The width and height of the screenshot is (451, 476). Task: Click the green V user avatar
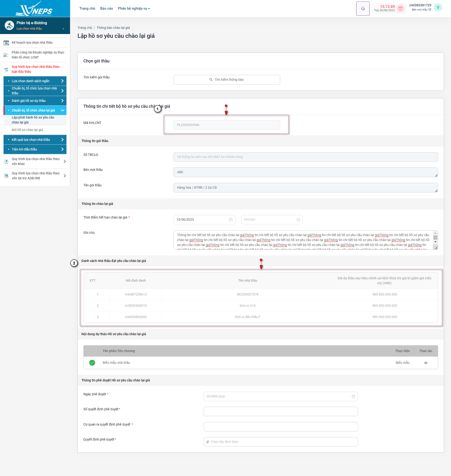pos(438,8)
